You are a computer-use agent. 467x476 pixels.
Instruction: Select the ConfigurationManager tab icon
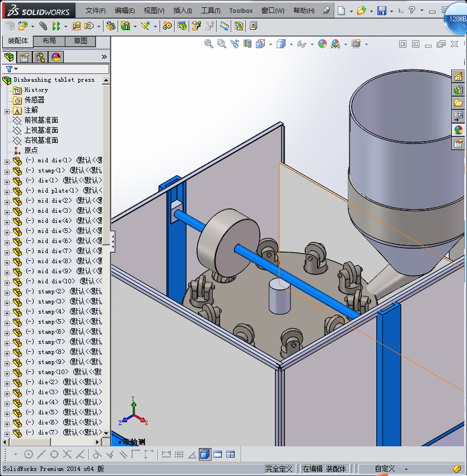40,57
